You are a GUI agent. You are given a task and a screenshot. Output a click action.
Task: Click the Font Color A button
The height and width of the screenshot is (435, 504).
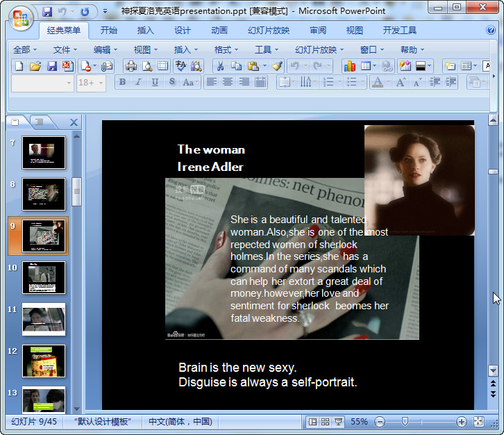click(378, 83)
